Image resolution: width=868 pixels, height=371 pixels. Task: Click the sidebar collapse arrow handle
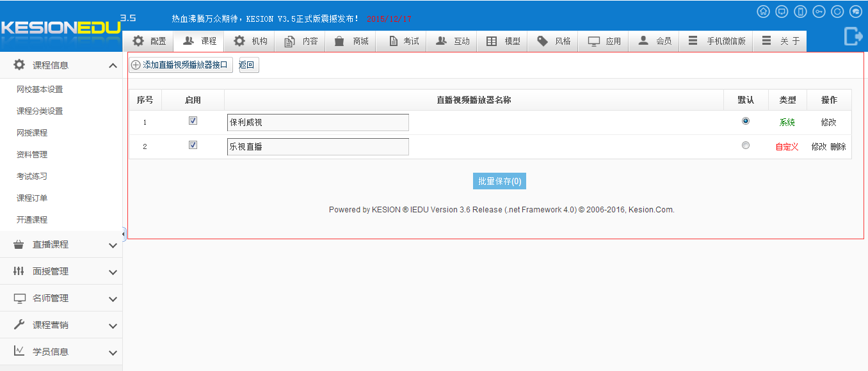pos(124,234)
